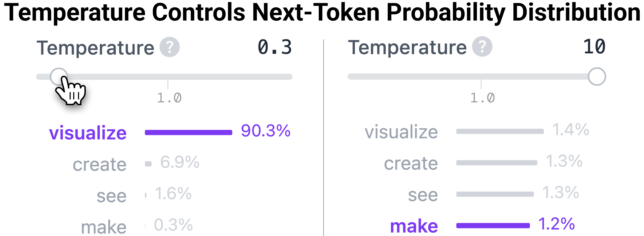Screen dimensions: 644x236
Task: Click the left temperature slider handle
Action: [x=59, y=76]
